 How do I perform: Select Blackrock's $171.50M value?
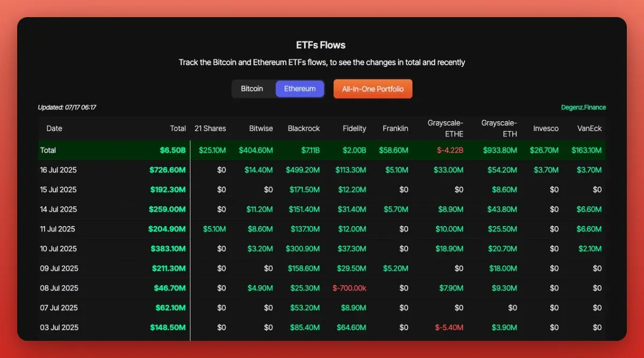pyautogui.click(x=304, y=190)
